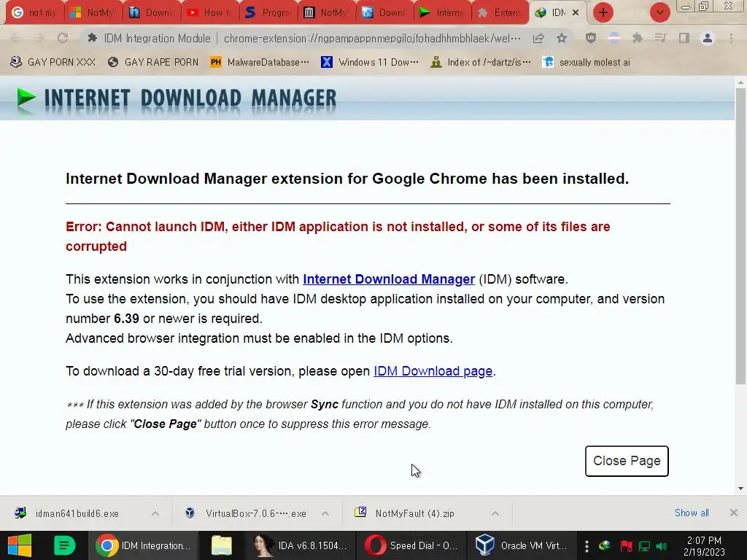Switch to IDA v6.8 taskbar window
This screenshot has height=560, width=747.
300,545
